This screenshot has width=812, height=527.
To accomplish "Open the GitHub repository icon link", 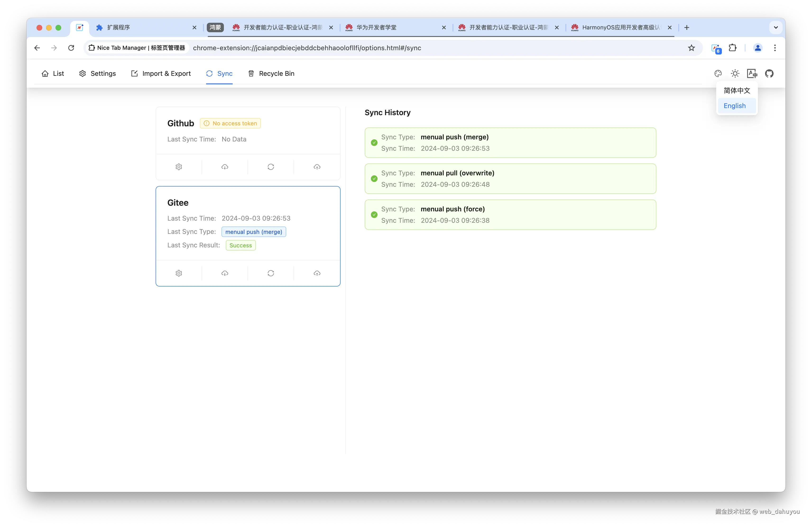I will 769,73.
